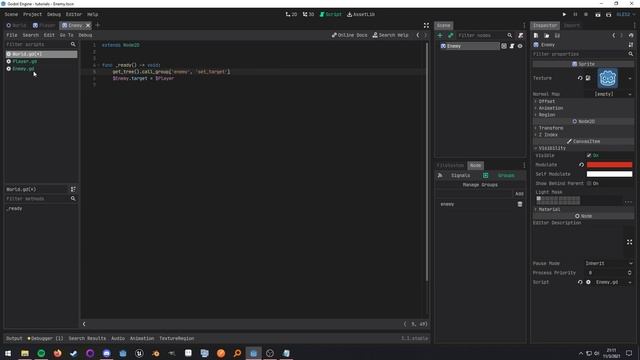The height and width of the screenshot is (360, 640).
Task: Save the current resource in Inspector
Action: (x=557, y=36)
